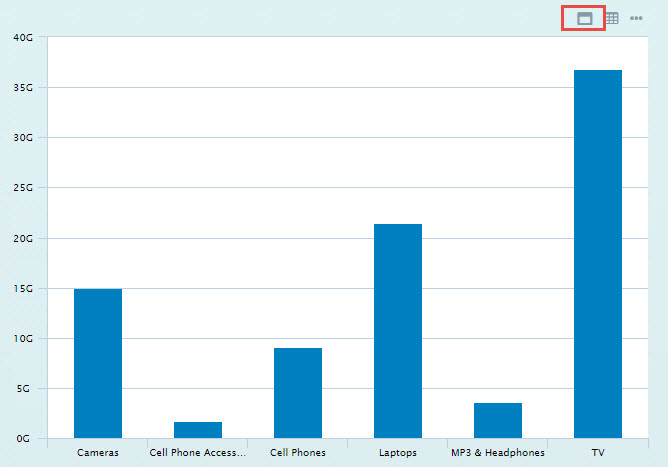This screenshot has height=467, width=668.
Task: Click the Laptops axis label
Action: [x=398, y=453]
